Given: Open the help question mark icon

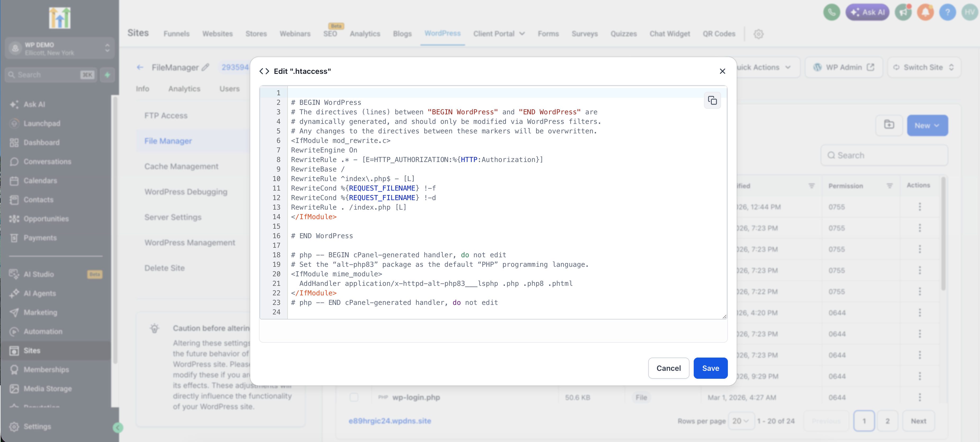Looking at the screenshot, I should tap(947, 12).
